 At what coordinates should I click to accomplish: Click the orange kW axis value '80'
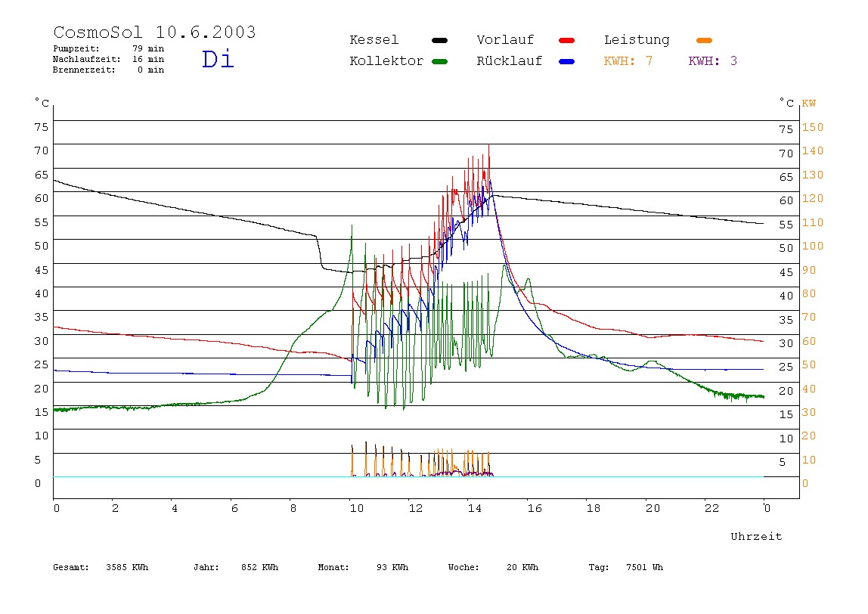click(x=809, y=293)
